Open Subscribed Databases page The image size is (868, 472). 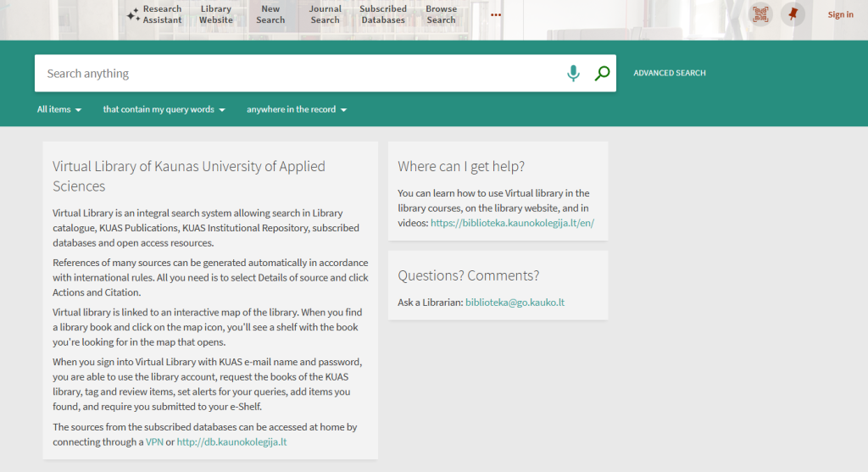pyautogui.click(x=383, y=14)
